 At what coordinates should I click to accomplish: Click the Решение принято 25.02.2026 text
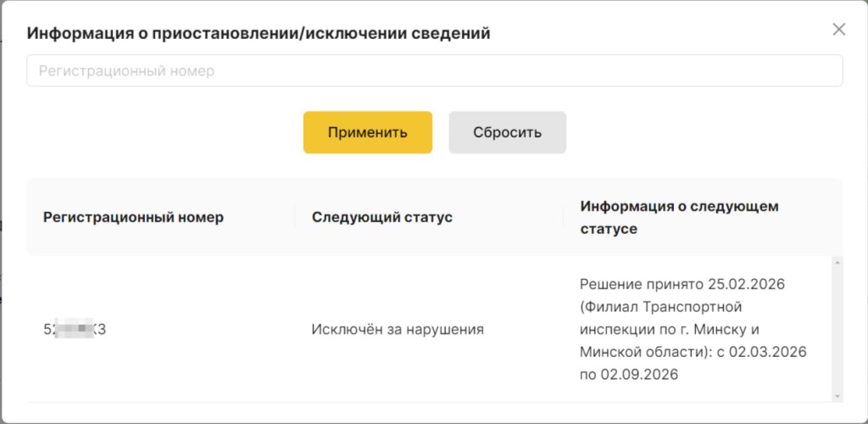(x=682, y=284)
